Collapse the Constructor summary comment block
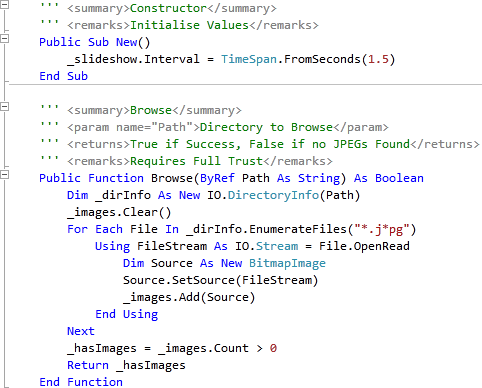 click(4, 4)
